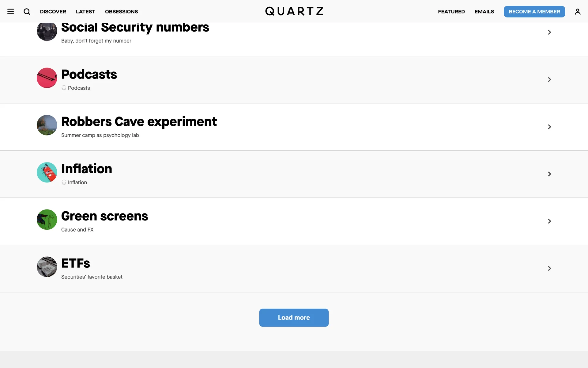The image size is (588, 368).
Task: Click the headphones icon under Inflation
Action: point(64,182)
